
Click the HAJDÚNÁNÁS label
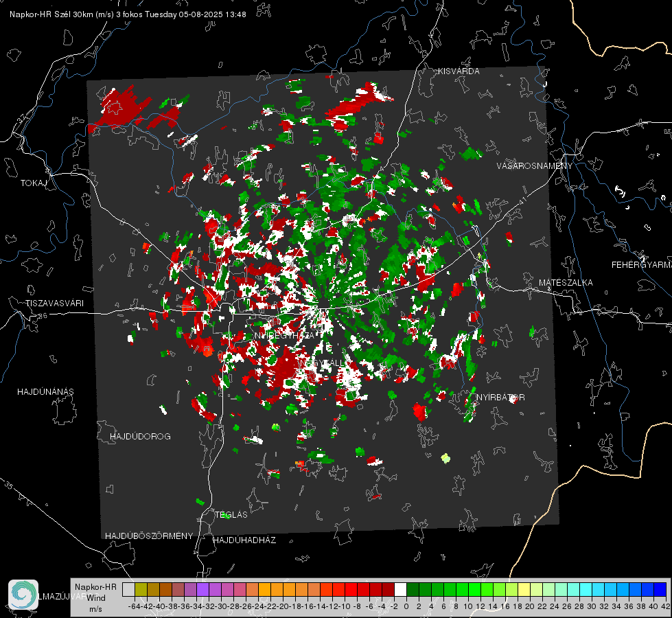(x=45, y=392)
